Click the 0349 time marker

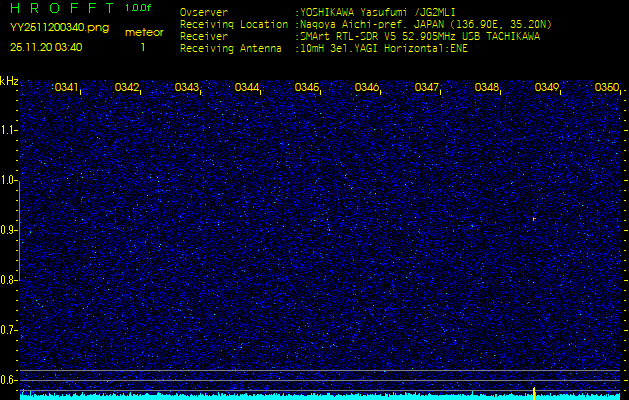click(x=547, y=88)
